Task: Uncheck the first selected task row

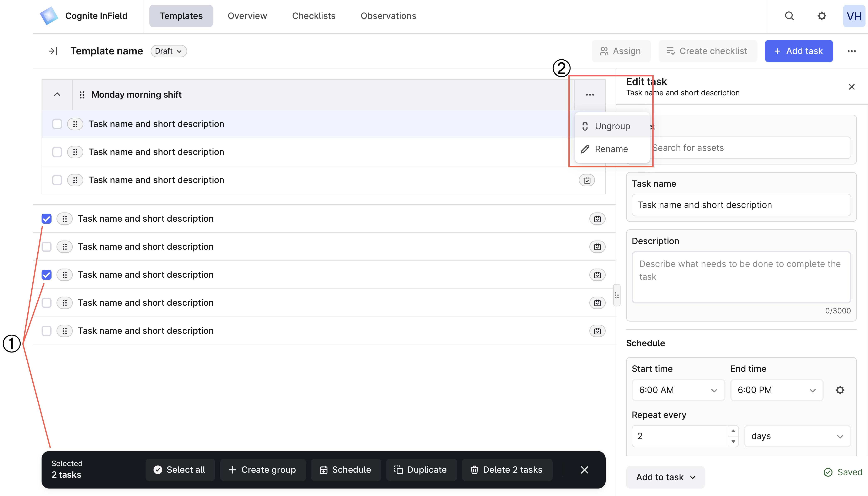Action: coord(46,218)
